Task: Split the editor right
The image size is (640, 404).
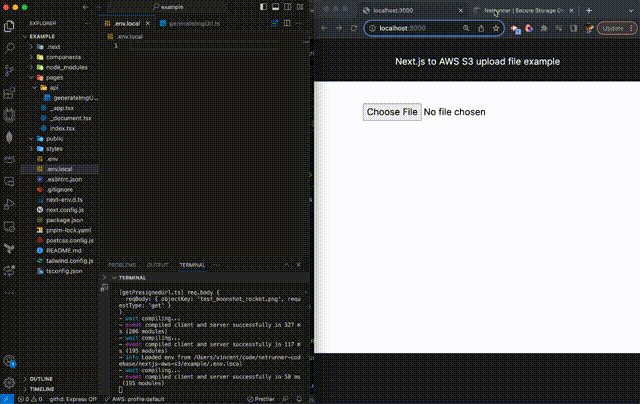Action: coord(287,23)
